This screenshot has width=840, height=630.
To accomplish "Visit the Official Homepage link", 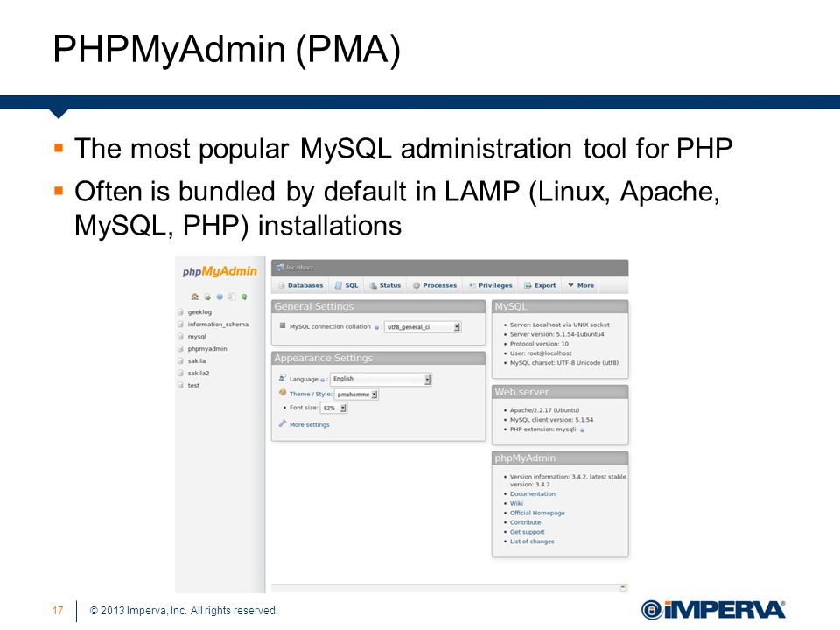I will coord(537,514).
